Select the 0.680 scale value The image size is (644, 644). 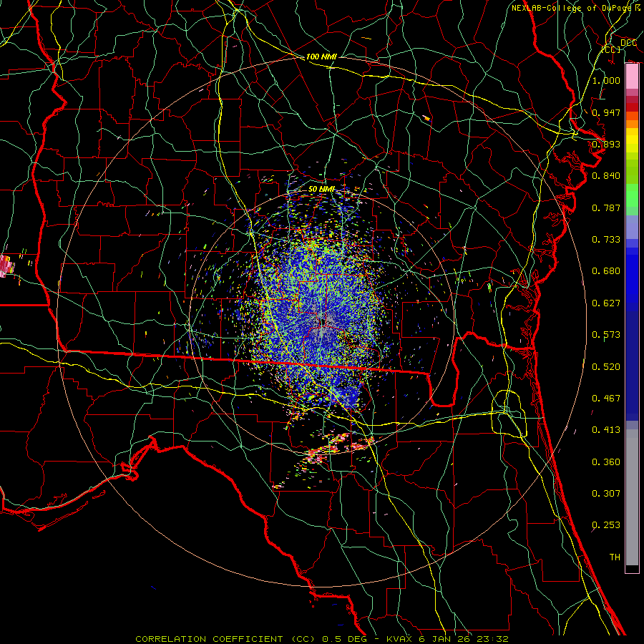[606, 271]
